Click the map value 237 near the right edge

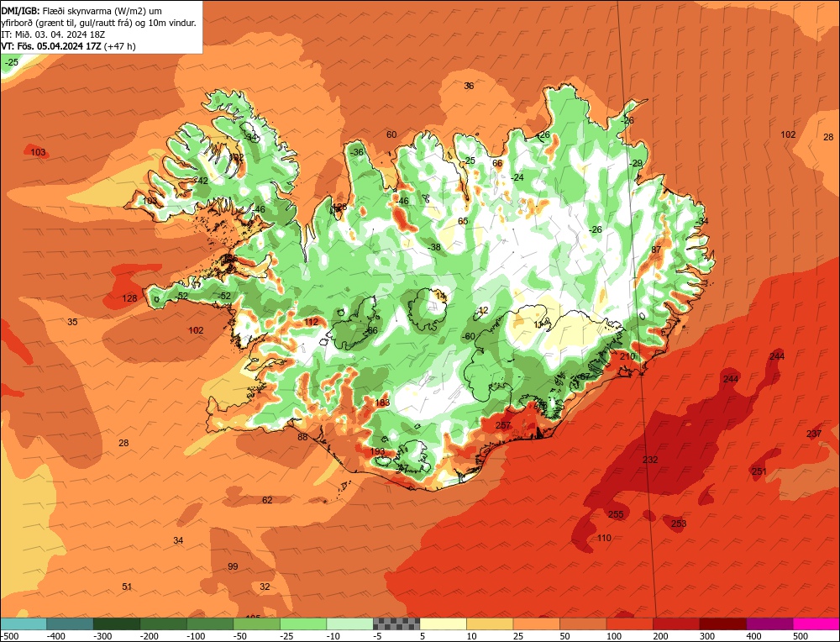pos(814,434)
